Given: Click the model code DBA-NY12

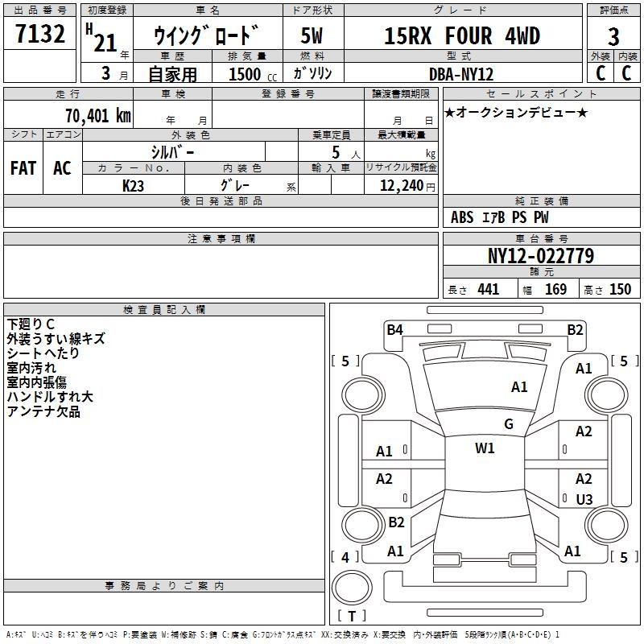Looking at the screenshot, I should point(462,73).
